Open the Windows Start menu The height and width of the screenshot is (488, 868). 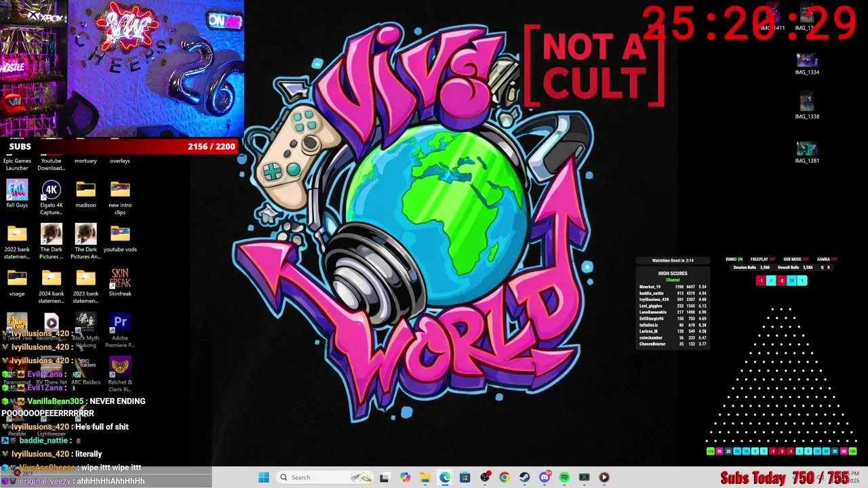pos(263,477)
